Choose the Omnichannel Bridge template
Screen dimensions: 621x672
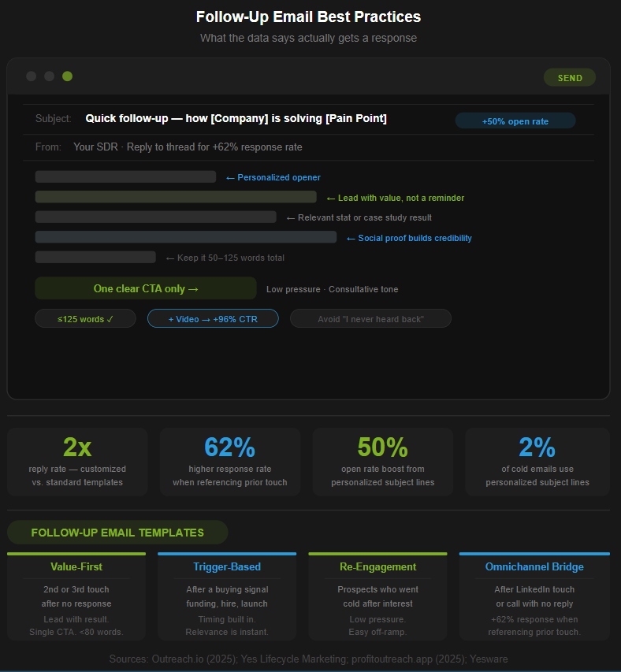click(534, 596)
